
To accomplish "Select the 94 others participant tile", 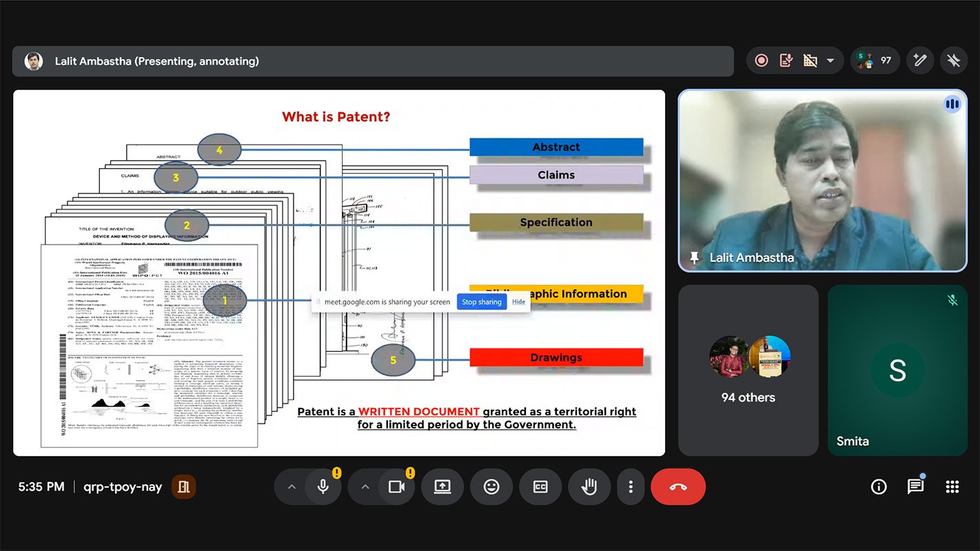I will coord(748,371).
